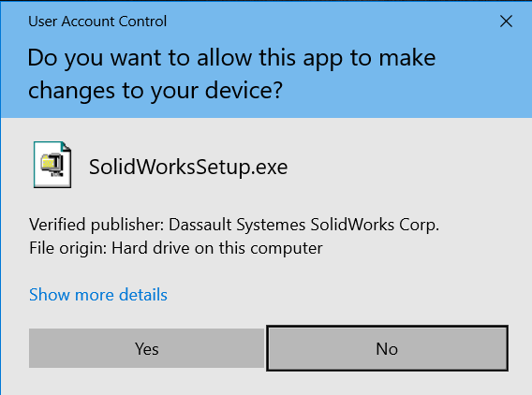Click the 'Hard drive on this computer' text
The height and width of the screenshot is (395, 532).
216,248
